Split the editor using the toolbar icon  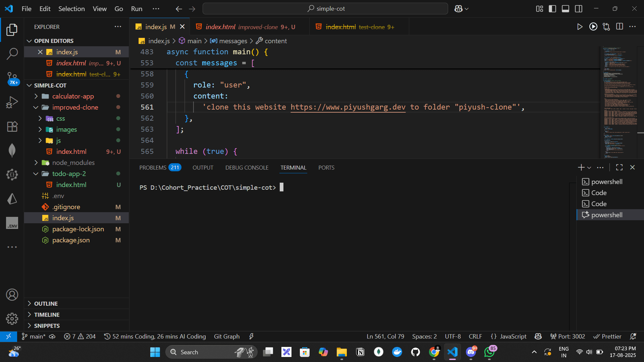pos(619,26)
